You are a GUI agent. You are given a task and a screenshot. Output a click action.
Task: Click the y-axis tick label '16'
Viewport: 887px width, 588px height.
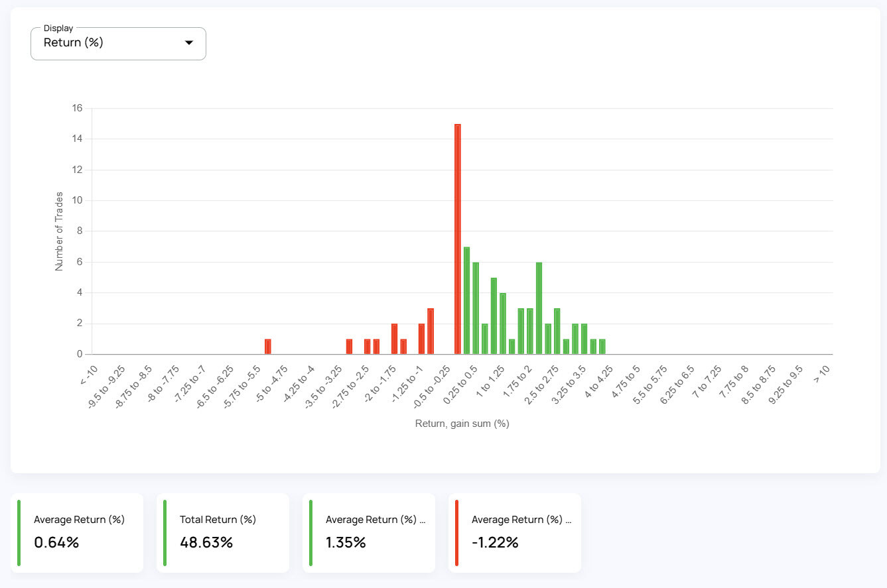click(77, 108)
